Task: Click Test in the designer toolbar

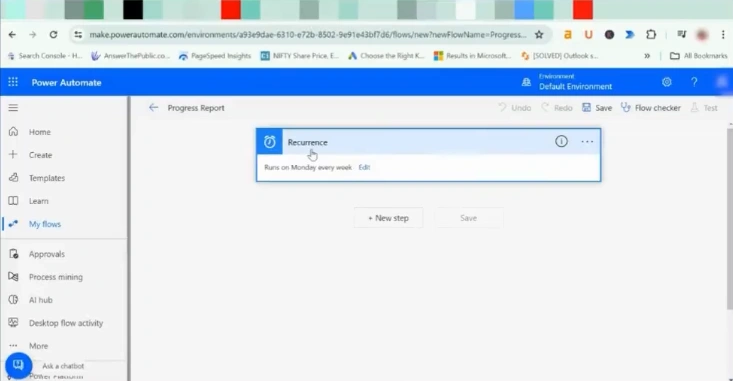Action: pyautogui.click(x=704, y=108)
